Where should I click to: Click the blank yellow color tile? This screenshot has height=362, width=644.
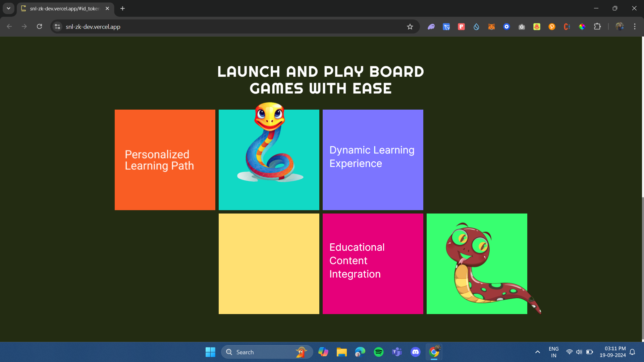pos(269,264)
